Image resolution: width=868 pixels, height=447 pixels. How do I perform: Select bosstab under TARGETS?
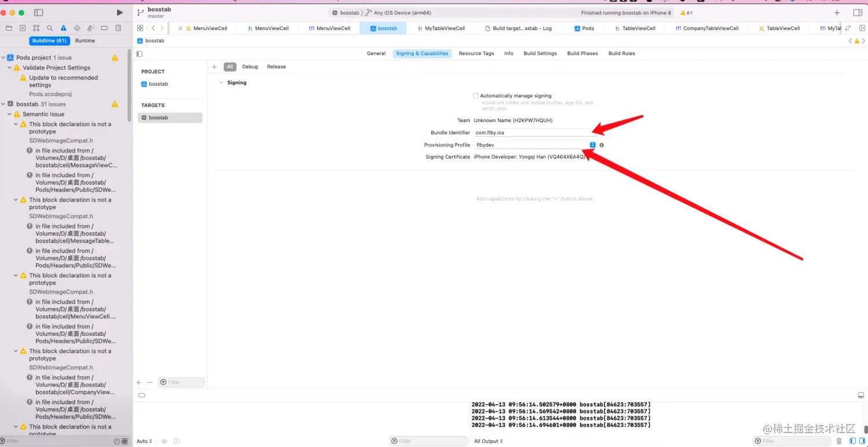170,118
